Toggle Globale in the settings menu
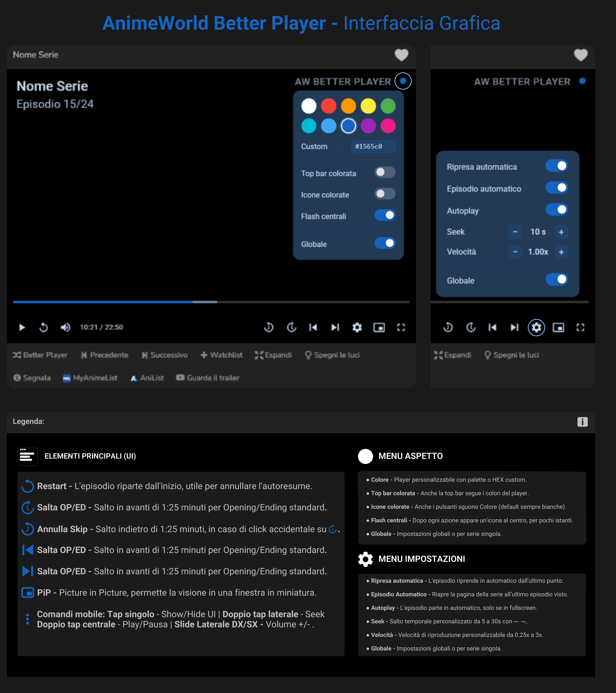This screenshot has height=693, width=616. coord(557,279)
